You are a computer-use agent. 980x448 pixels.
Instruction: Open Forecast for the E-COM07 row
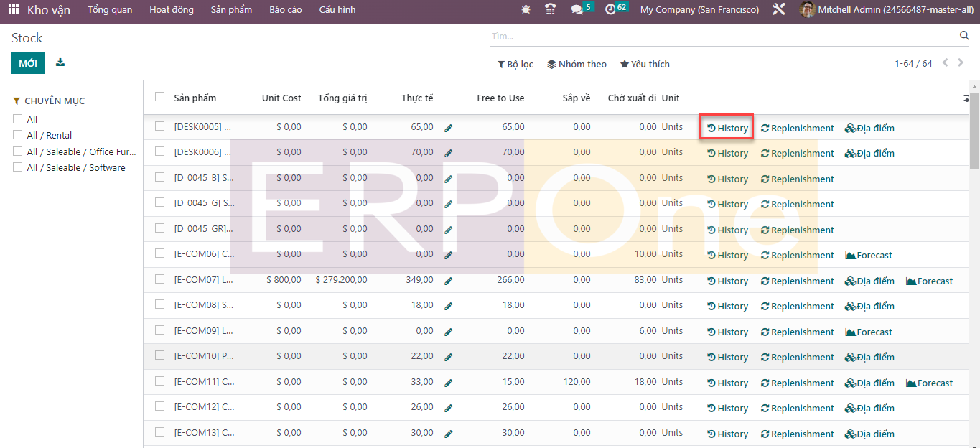tap(929, 281)
